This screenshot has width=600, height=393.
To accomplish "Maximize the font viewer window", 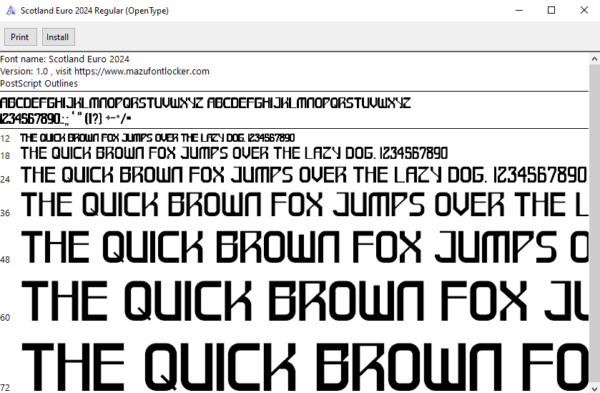I will [551, 10].
